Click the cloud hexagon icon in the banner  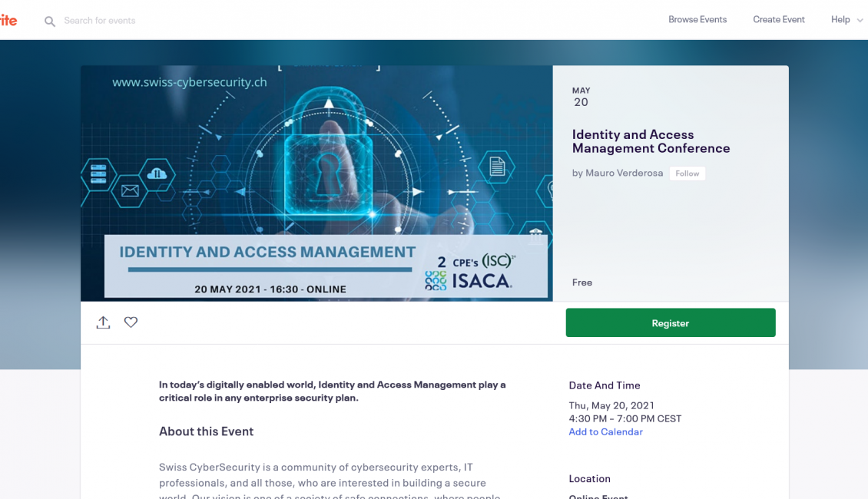tap(157, 174)
